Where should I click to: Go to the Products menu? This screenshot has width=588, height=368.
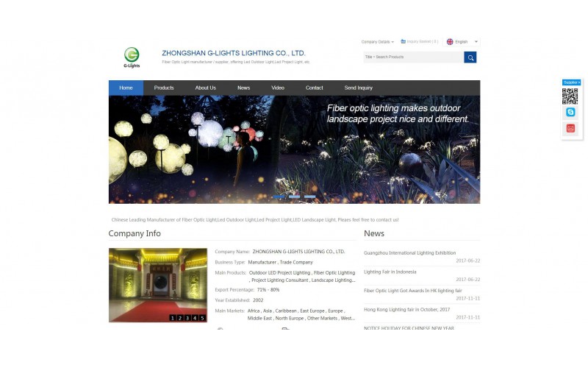[x=164, y=88]
